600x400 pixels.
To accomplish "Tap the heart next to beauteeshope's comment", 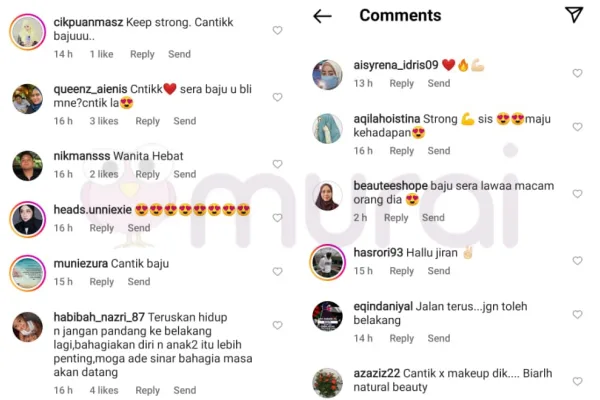I will pyautogui.click(x=577, y=194).
